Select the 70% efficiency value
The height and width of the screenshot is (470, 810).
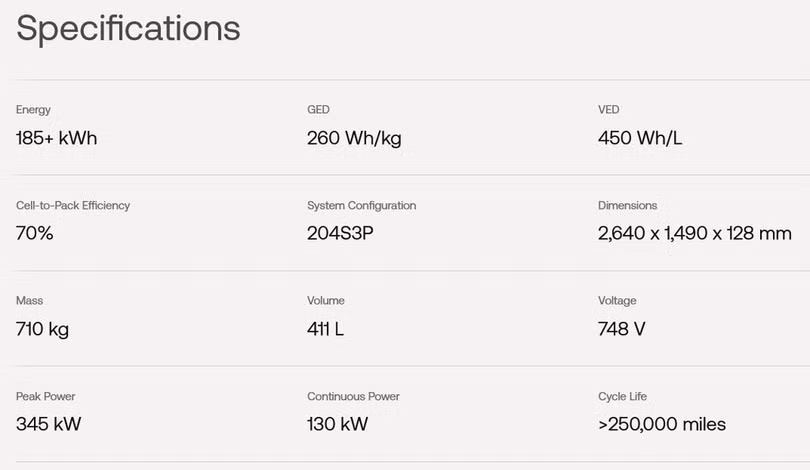(x=35, y=234)
